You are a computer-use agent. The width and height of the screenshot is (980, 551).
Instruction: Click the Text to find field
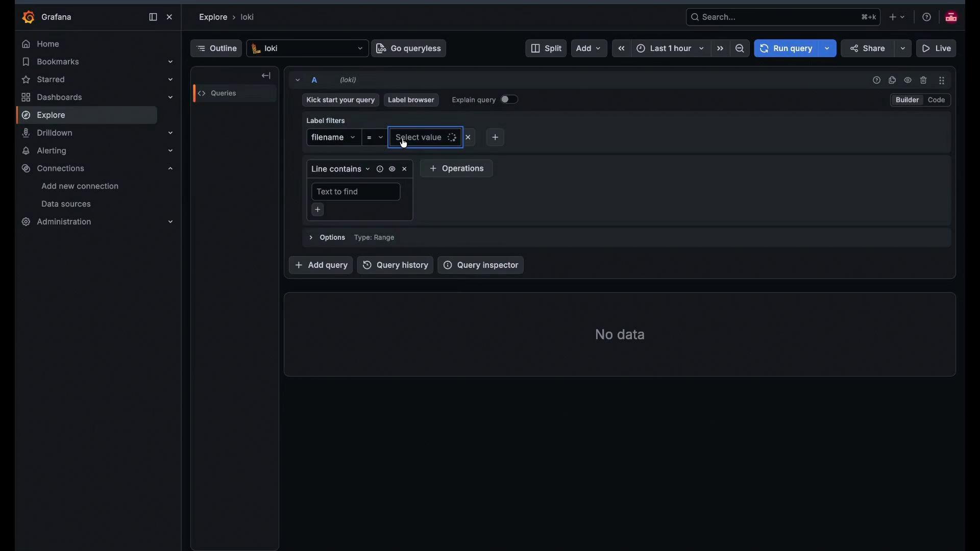pos(356,192)
